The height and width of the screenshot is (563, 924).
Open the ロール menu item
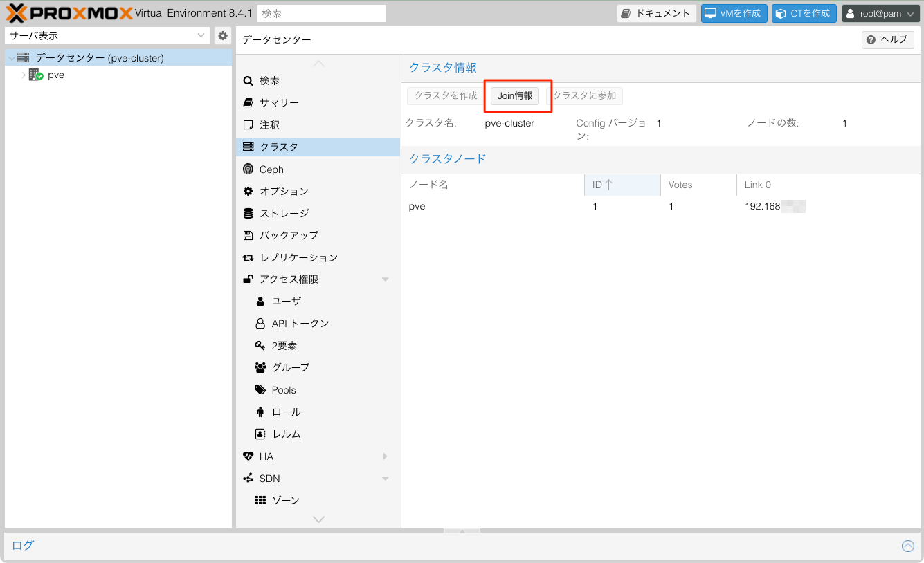pos(318,412)
